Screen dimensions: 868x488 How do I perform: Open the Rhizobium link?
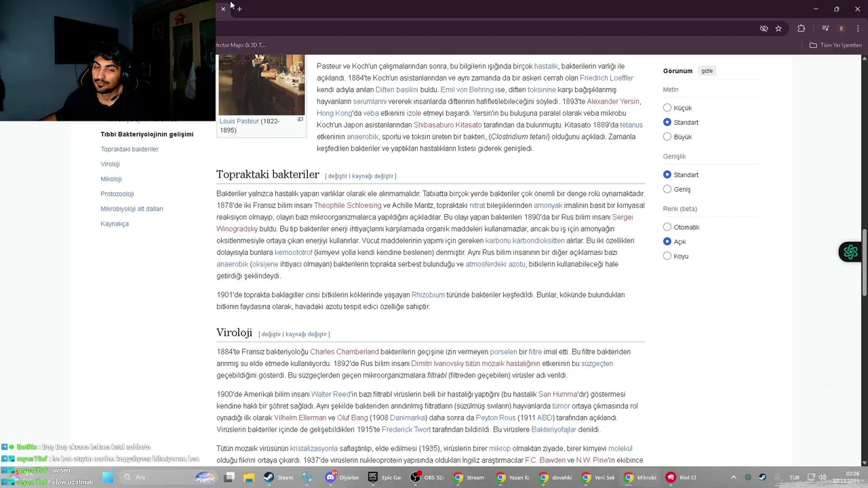[428, 295]
